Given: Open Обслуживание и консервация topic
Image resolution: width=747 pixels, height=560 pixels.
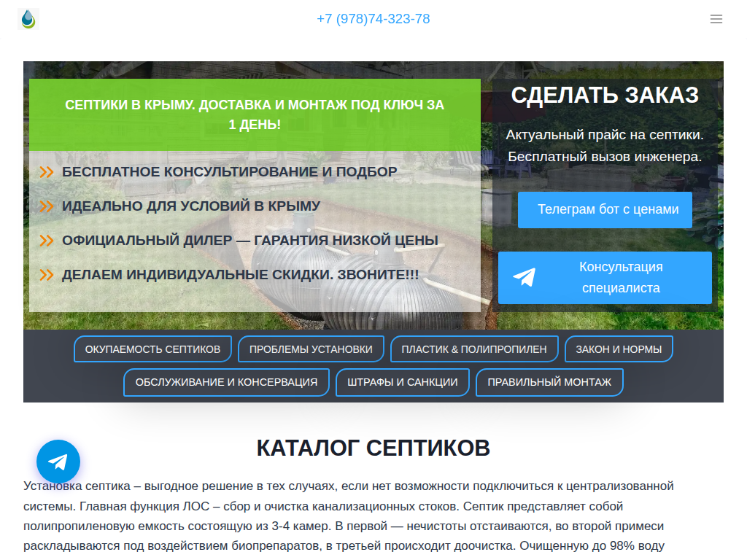Looking at the screenshot, I should pos(226,382).
